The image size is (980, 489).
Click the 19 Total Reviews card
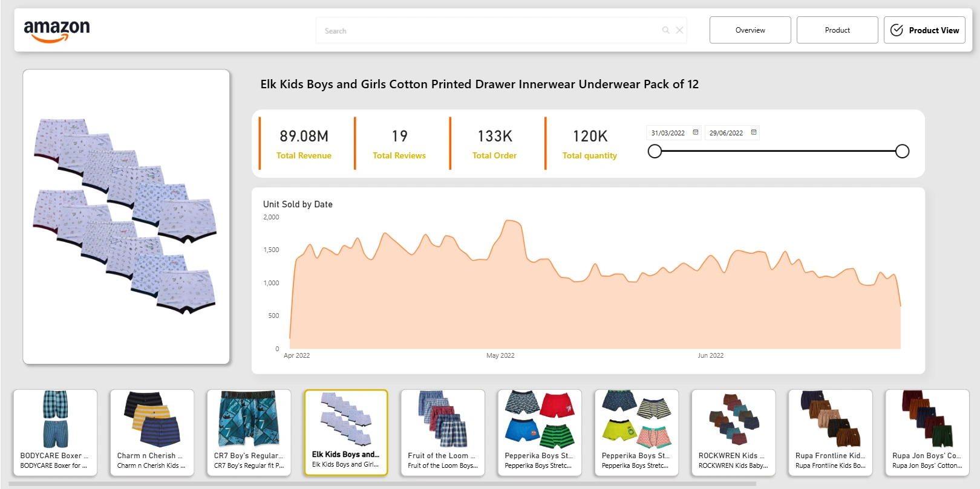click(399, 144)
